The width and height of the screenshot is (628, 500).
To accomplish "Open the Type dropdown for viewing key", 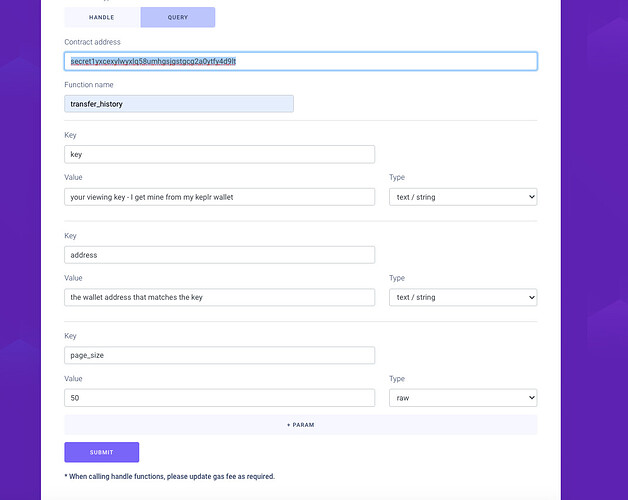I will click(x=462, y=197).
